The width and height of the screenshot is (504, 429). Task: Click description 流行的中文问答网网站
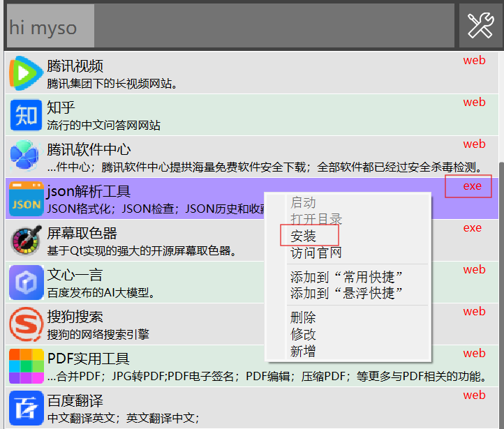(104, 126)
